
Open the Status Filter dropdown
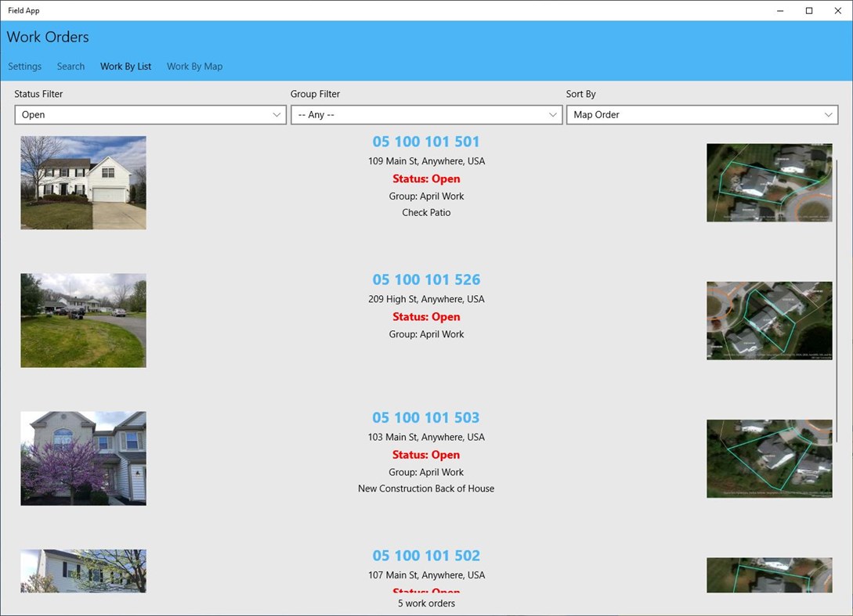coord(150,114)
